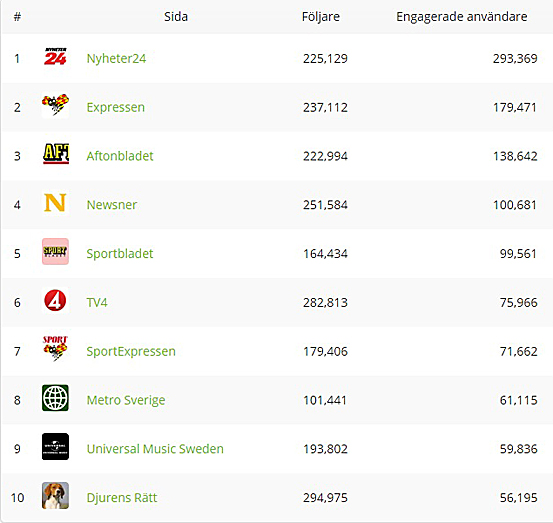553x523 pixels.
Task: Click the TV4 page link
Action: (x=97, y=303)
